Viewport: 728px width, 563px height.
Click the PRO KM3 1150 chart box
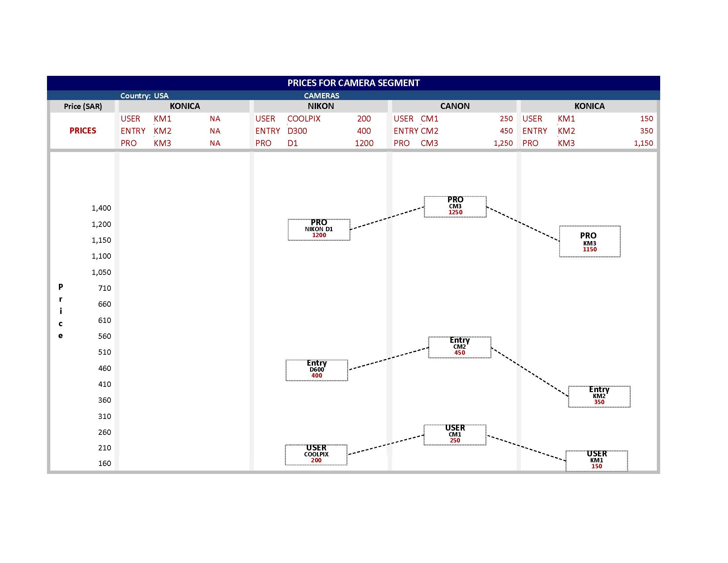tap(590, 241)
